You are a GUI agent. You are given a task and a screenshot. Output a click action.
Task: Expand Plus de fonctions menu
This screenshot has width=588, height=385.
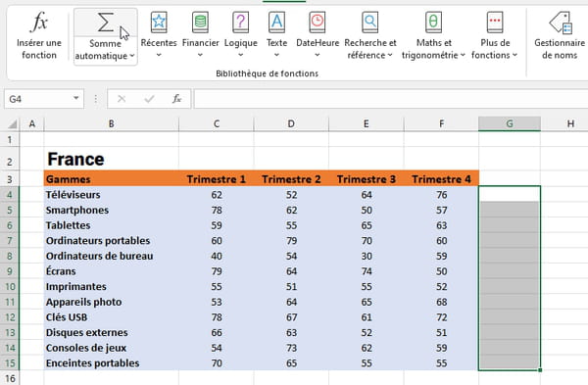pyautogui.click(x=495, y=36)
